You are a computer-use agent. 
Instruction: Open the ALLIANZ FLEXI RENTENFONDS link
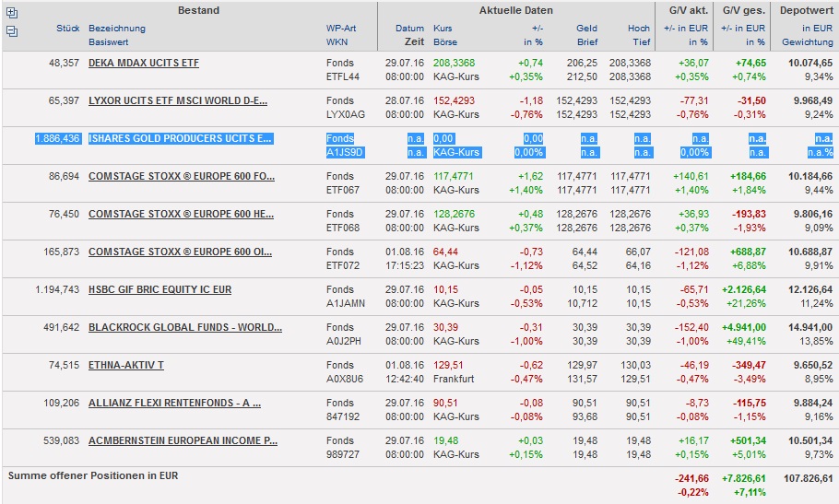(174, 403)
